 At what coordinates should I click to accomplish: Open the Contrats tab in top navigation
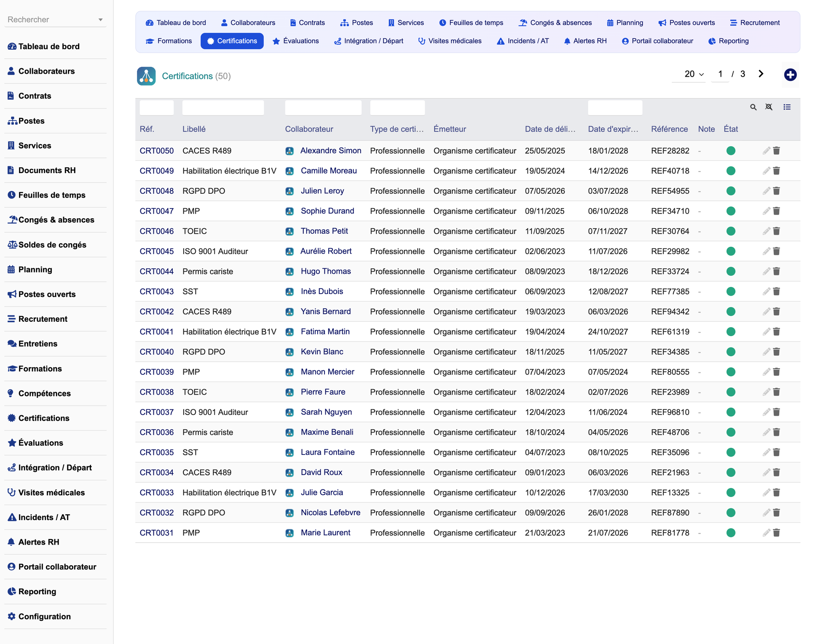pyautogui.click(x=308, y=23)
